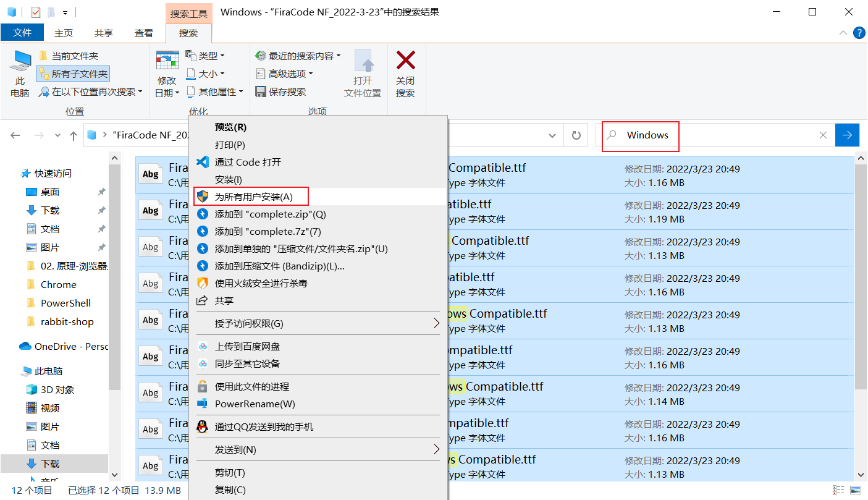Select 通过 Code 打开 menu entry
Viewport: 868px width, 500px height.
pyautogui.click(x=318, y=162)
